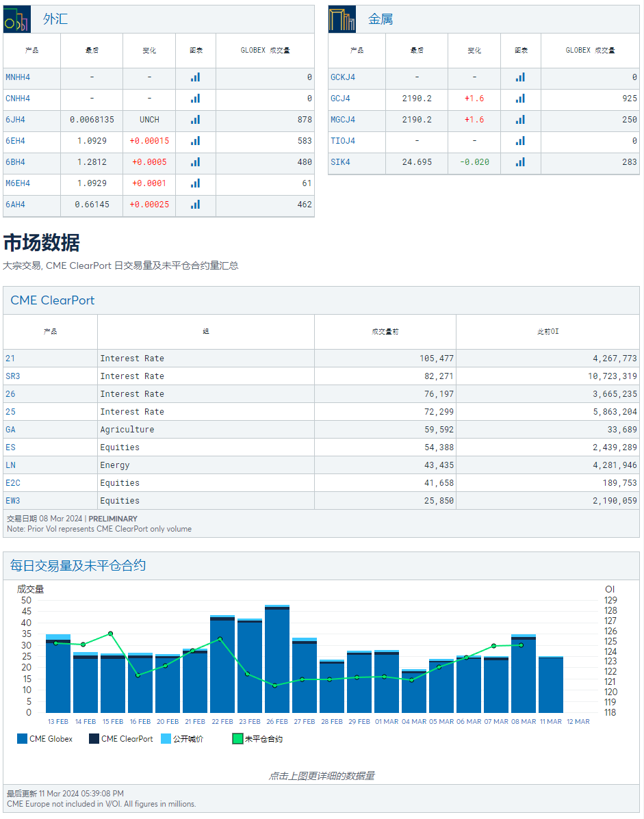Open chart icon for 6BH4 row
Screen dimensions: 644x819
[195, 162]
